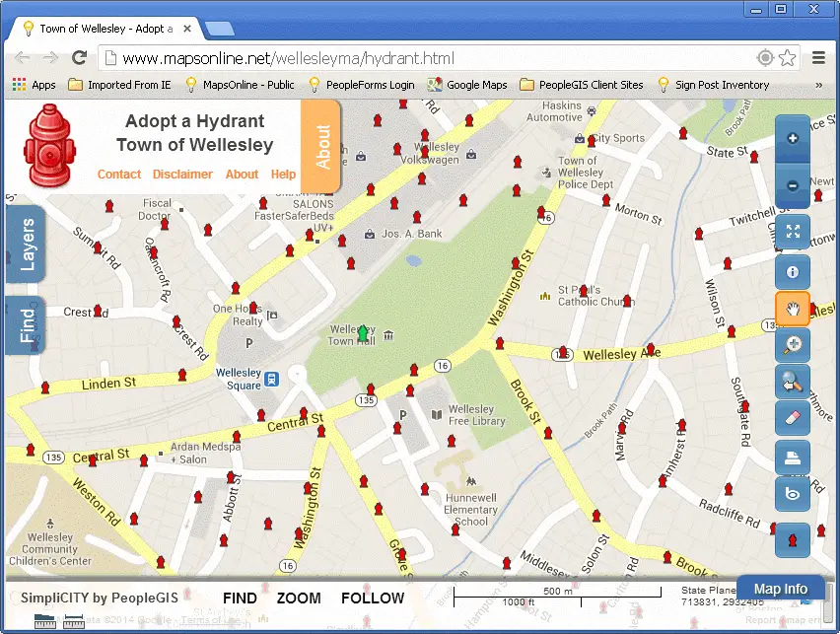Open Chrome Apps shortcut
The height and width of the screenshot is (634, 840).
click(x=34, y=85)
